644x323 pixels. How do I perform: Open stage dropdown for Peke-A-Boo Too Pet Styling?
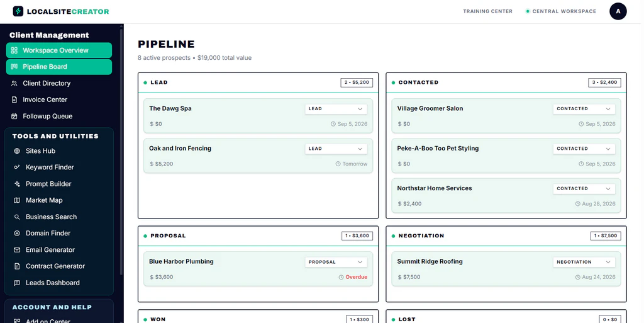pyautogui.click(x=584, y=149)
